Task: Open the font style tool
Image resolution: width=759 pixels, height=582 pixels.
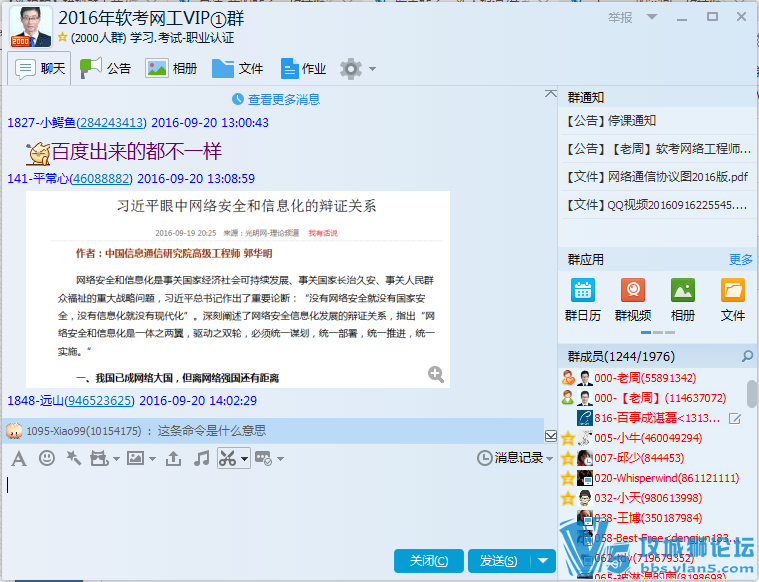Action: [19, 458]
